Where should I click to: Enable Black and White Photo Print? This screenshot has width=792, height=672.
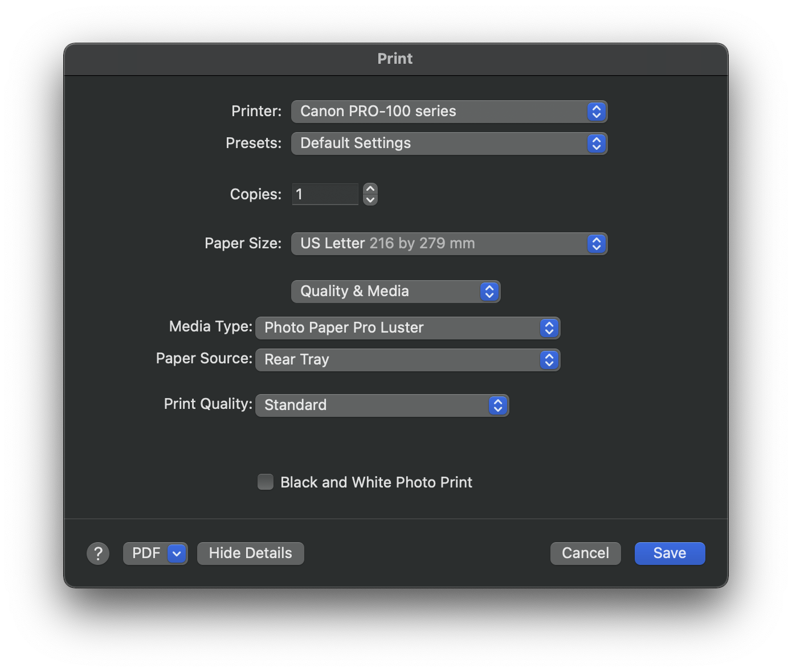(266, 482)
